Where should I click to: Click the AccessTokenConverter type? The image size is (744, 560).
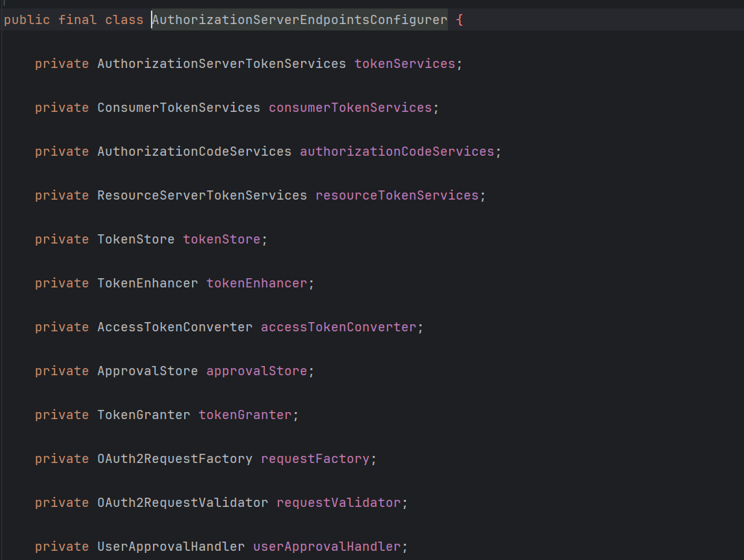[x=174, y=327]
